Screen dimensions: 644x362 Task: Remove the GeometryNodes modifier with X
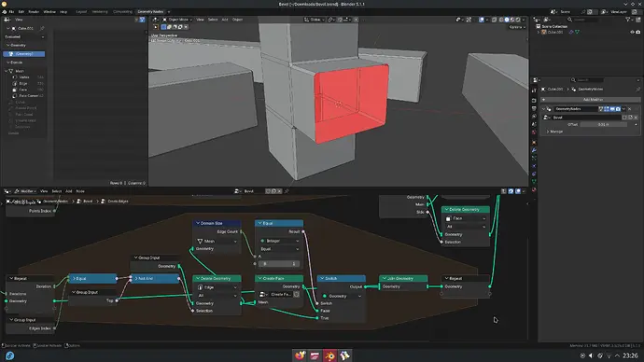[630, 109]
